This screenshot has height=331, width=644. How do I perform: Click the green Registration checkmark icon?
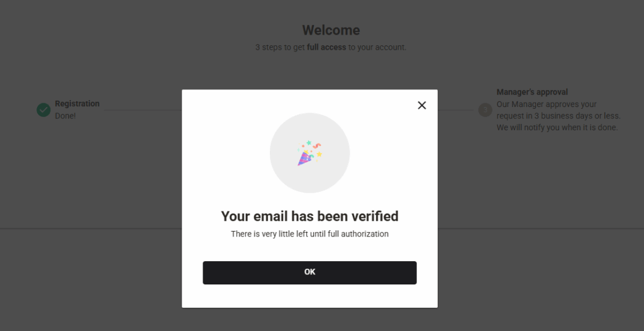(43, 109)
